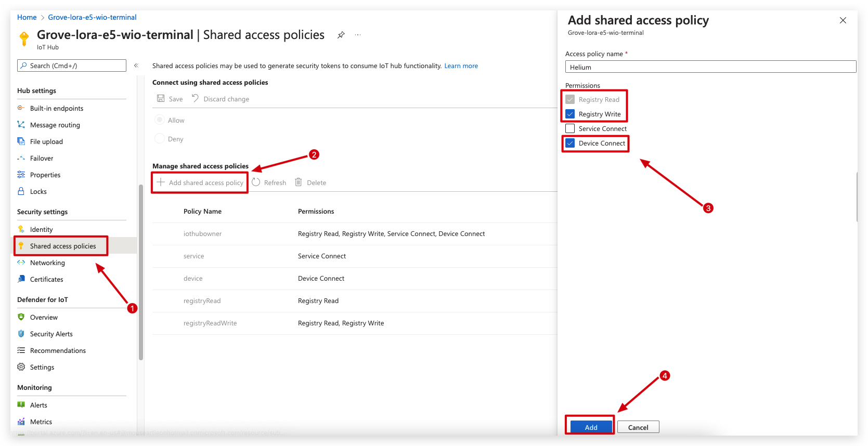Select the Allow radio button

point(160,120)
